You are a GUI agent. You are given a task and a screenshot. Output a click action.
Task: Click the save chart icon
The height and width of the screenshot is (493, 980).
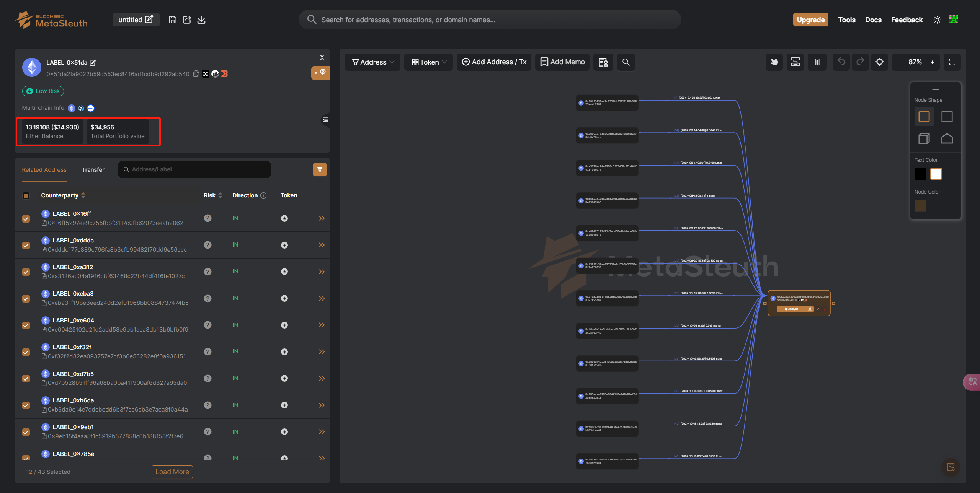click(x=172, y=20)
